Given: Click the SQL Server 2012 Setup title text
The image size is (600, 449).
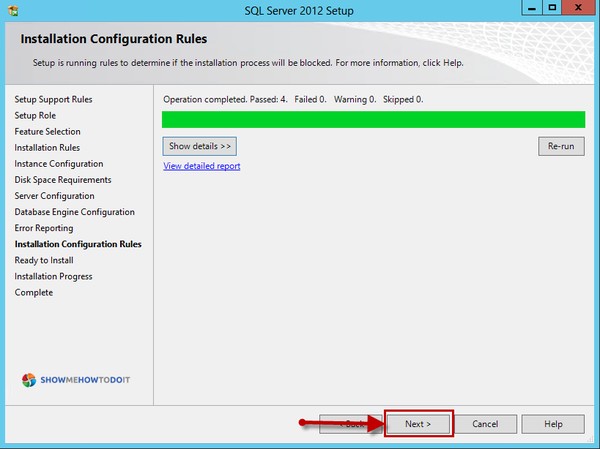Looking at the screenshot, I should click(x=299, y=10).
